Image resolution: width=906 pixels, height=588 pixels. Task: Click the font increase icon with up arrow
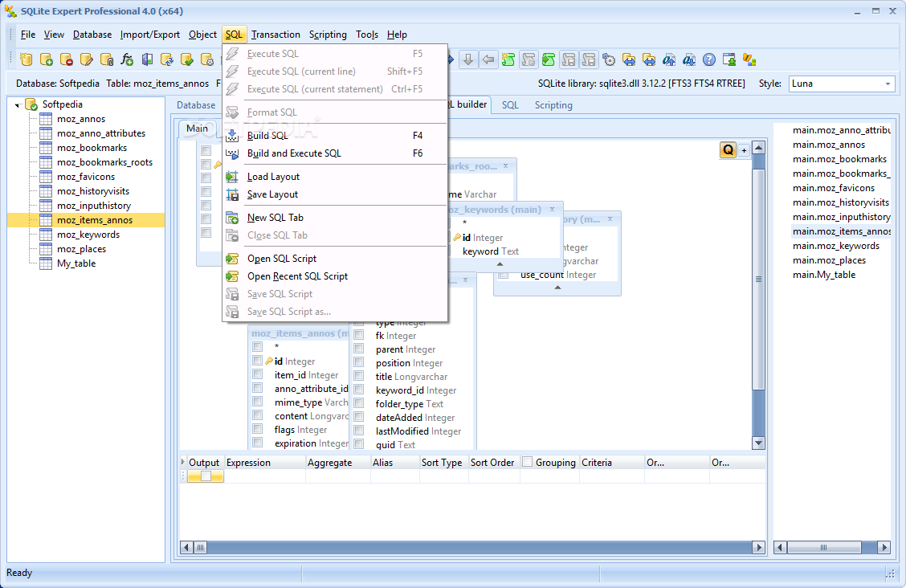click(669, 59)
